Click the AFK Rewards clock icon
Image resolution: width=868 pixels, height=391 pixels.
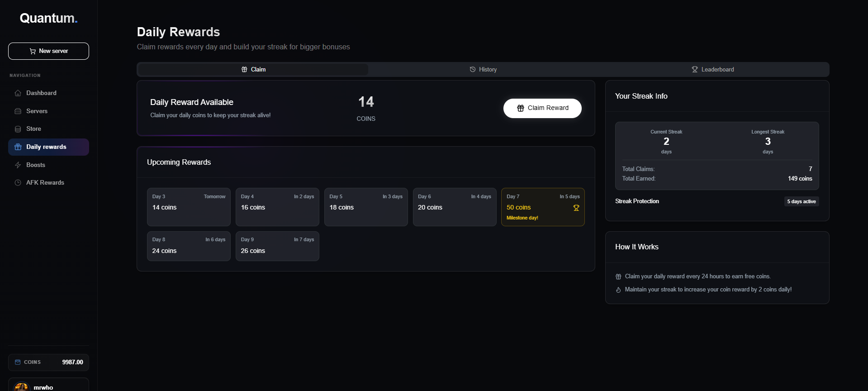pos(18,183)
